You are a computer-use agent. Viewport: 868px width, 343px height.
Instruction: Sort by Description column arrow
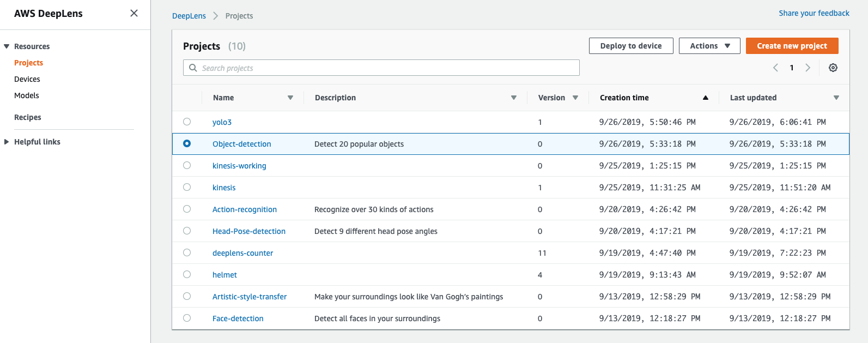click(x=514, y=98)
